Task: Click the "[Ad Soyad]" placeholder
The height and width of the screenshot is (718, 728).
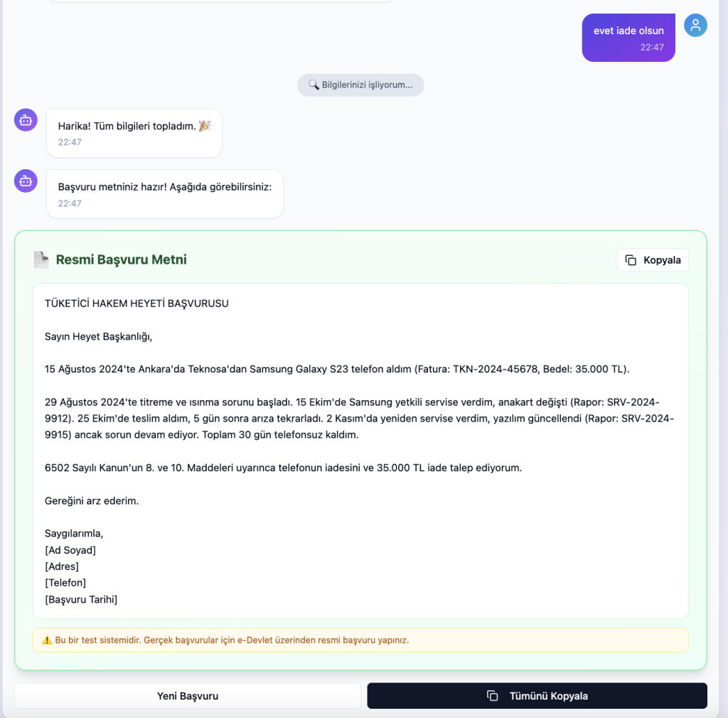Action: click(70, 550)
